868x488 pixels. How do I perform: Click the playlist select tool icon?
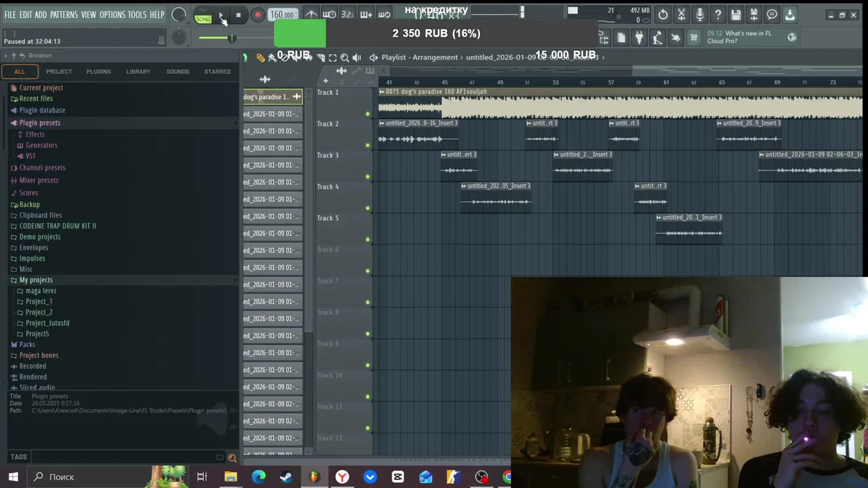[332, 58]
